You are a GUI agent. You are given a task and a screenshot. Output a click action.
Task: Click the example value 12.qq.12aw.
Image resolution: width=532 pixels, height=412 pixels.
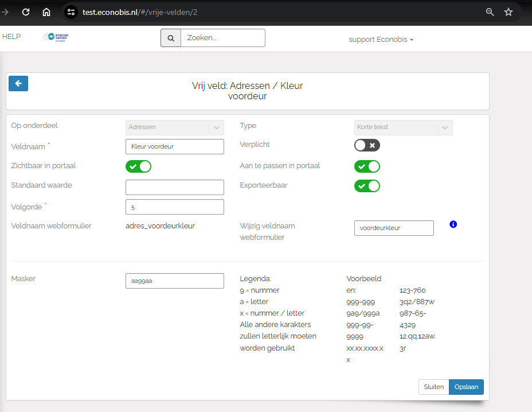418,336
